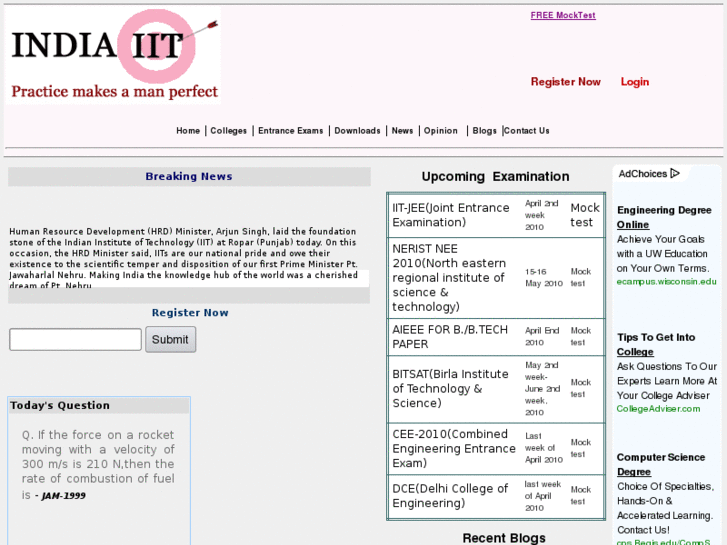This screenshot has width=727, height=545.
Task: Click the Today's Question heading
Action: coord(60,405)
